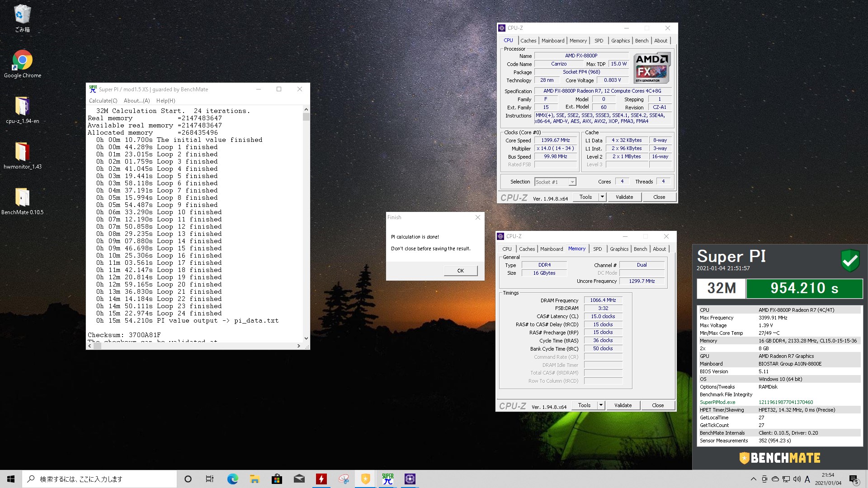Click Close button in upper CPU-Z

coord(659,197)
